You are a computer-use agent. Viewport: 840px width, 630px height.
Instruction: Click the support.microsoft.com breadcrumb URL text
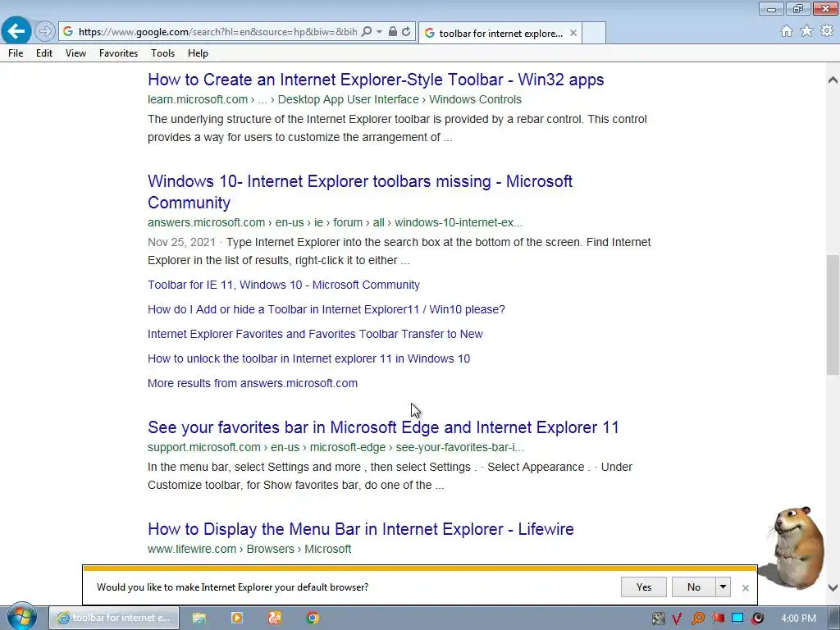point(336,447)
